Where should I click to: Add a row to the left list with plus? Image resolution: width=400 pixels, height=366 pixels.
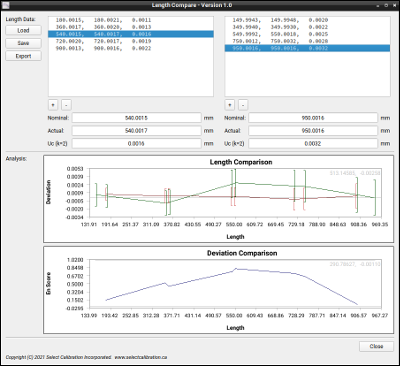click(x=53, y=105)
